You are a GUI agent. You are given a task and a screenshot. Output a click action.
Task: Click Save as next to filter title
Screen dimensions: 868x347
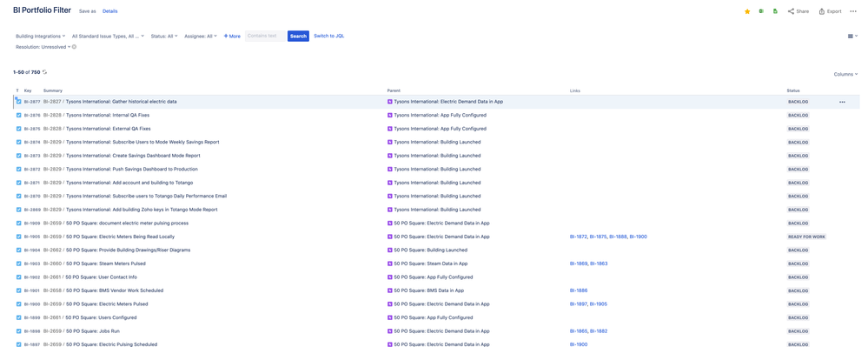pyautogui.click(x=88, y=11)
